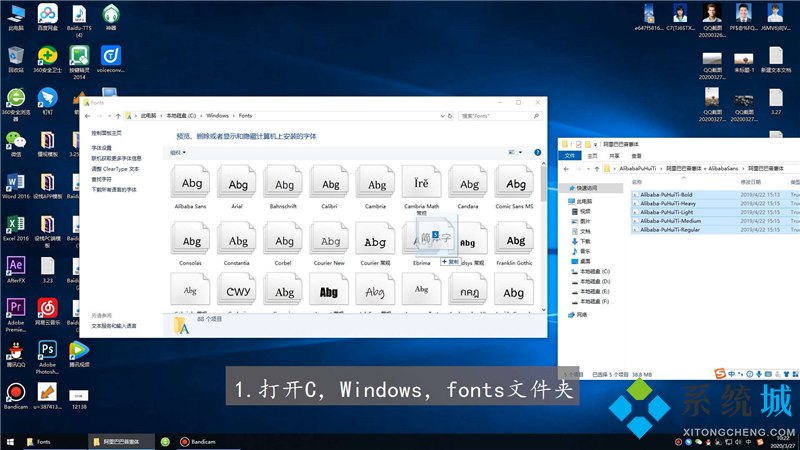Screen dimensions: 800x450
Task: Open the After Effects desktop icon
Action: tap(16, 267)
